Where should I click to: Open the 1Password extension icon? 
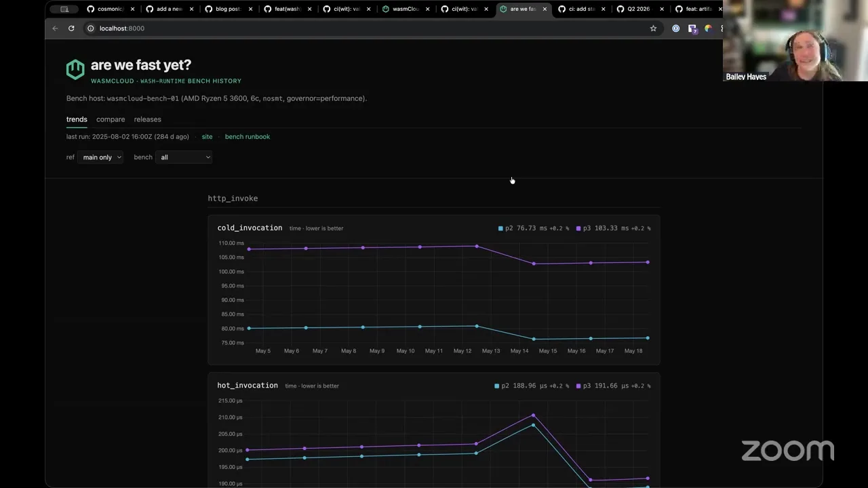click(676, 28)
